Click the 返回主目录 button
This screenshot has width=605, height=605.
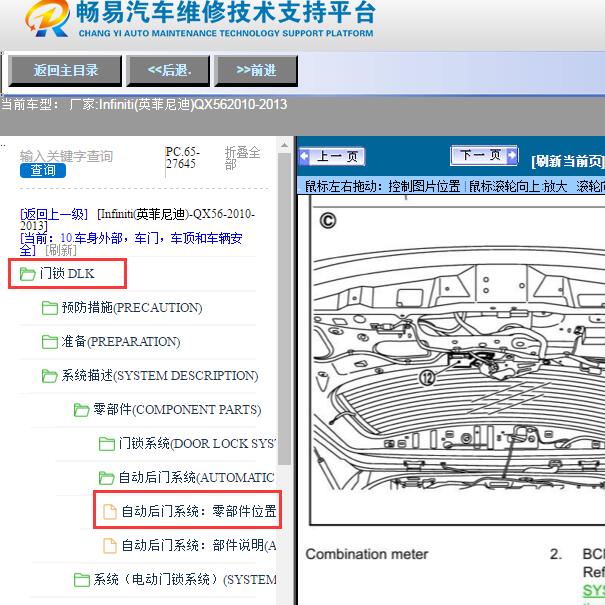click(x=65, y=71)
